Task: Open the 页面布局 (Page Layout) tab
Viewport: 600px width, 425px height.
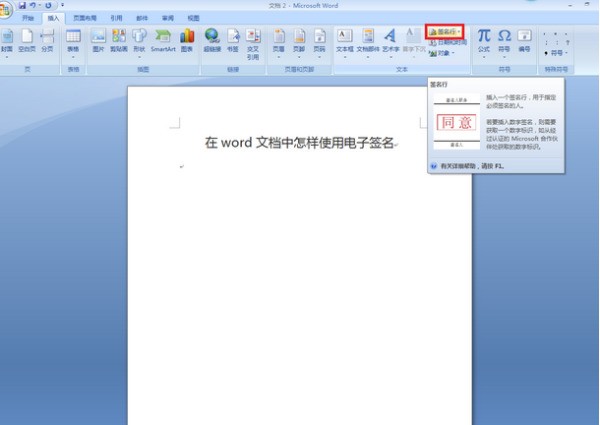Action: pyautogui.click(x=84, y=18)
